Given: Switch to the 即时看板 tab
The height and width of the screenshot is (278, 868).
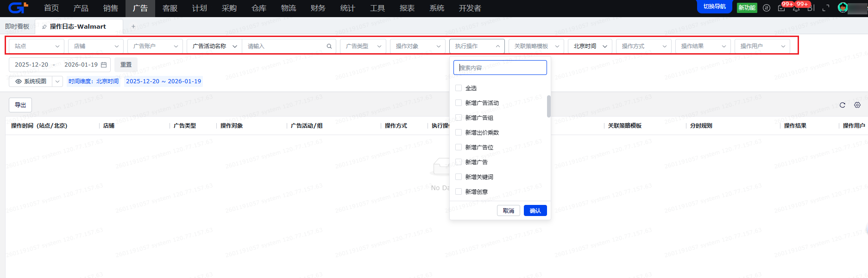Looking at the screenshot, I should click(17, 26).
